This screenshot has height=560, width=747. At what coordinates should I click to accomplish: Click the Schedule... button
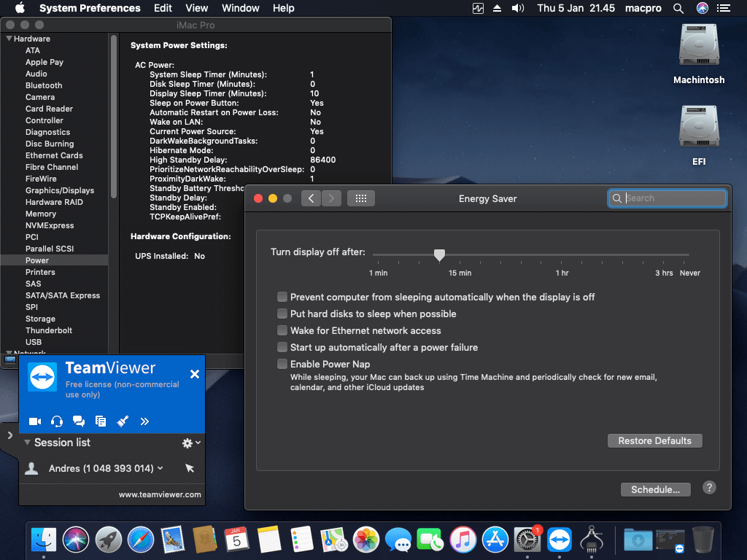pyautogui.click(x=655, y=489)
